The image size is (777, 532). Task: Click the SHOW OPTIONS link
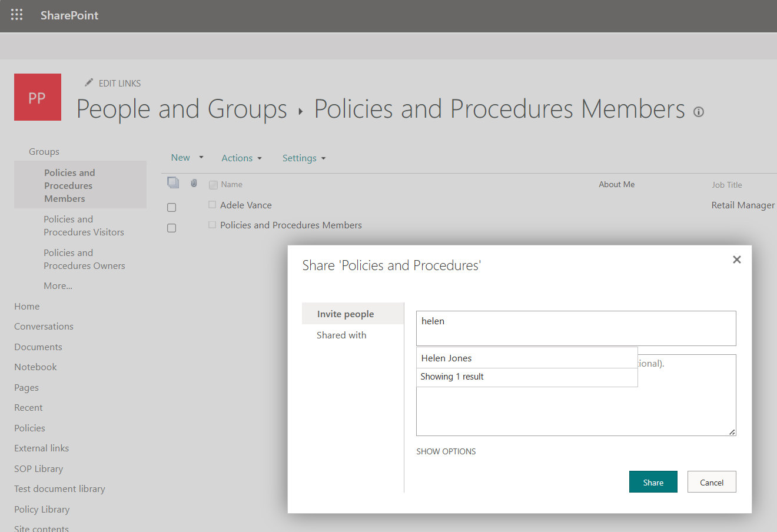pyautogui.click(x=446, y=451)
